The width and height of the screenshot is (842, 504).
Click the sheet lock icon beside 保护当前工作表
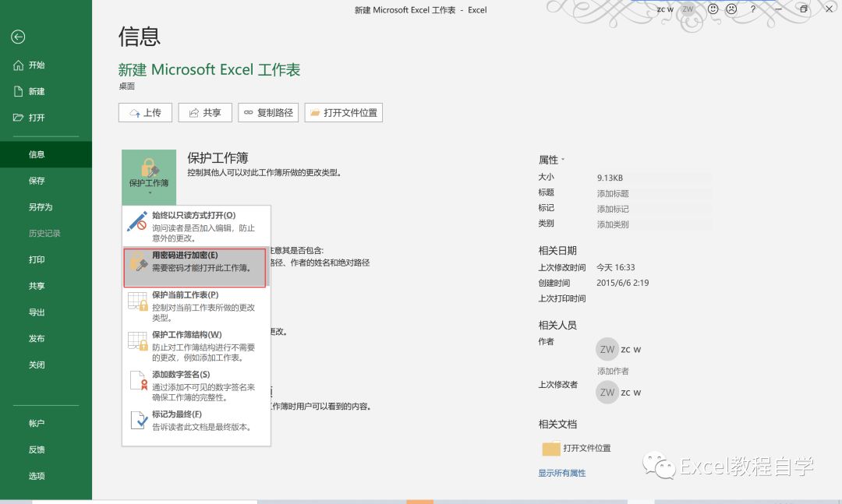pos(138,301)
